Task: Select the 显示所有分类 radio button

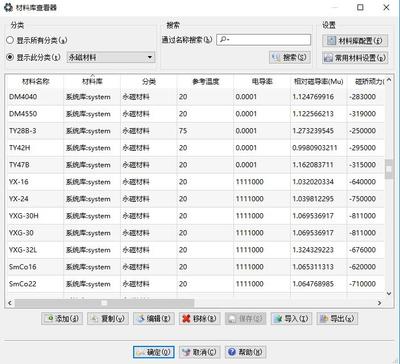Action: click(x=10, y=40)
